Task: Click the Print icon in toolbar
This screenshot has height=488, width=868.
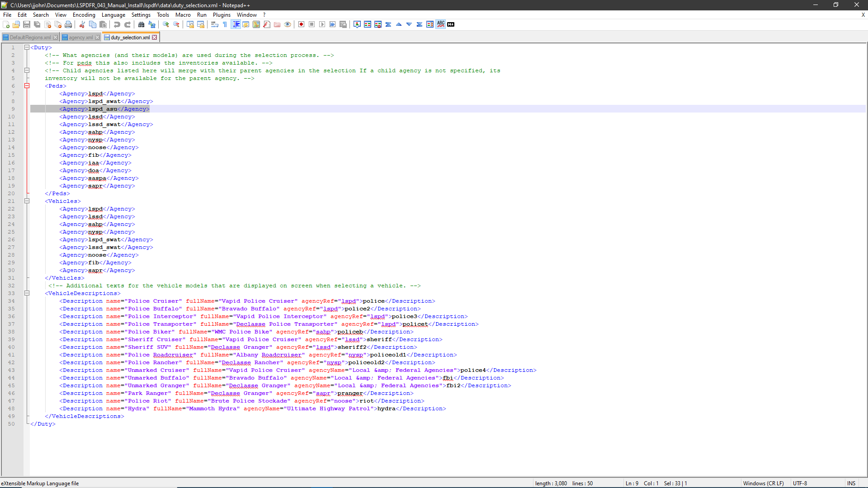Action: click(68, 24)
